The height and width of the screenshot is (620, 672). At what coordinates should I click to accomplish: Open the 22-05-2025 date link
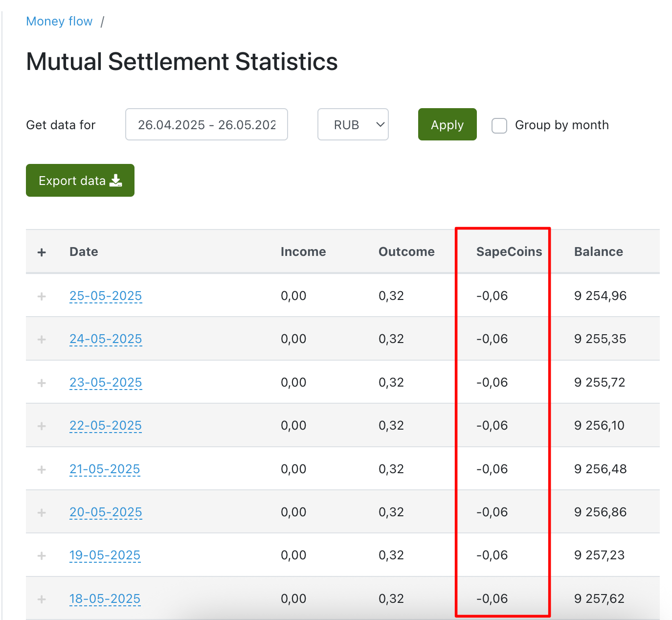pyautogui.click(x=106, y=426)
